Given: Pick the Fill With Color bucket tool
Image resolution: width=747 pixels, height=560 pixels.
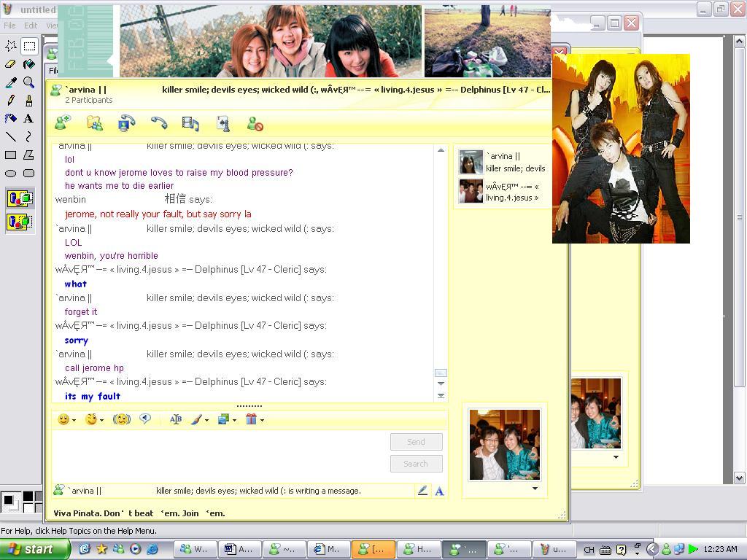Looking at the screenshot, I should coord(29,64).
